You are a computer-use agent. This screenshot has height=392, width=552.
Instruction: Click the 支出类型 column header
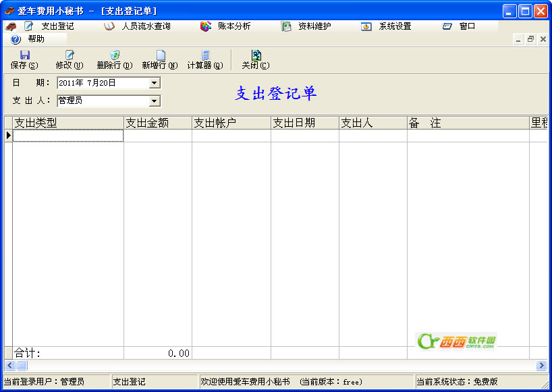coord(67,123)
